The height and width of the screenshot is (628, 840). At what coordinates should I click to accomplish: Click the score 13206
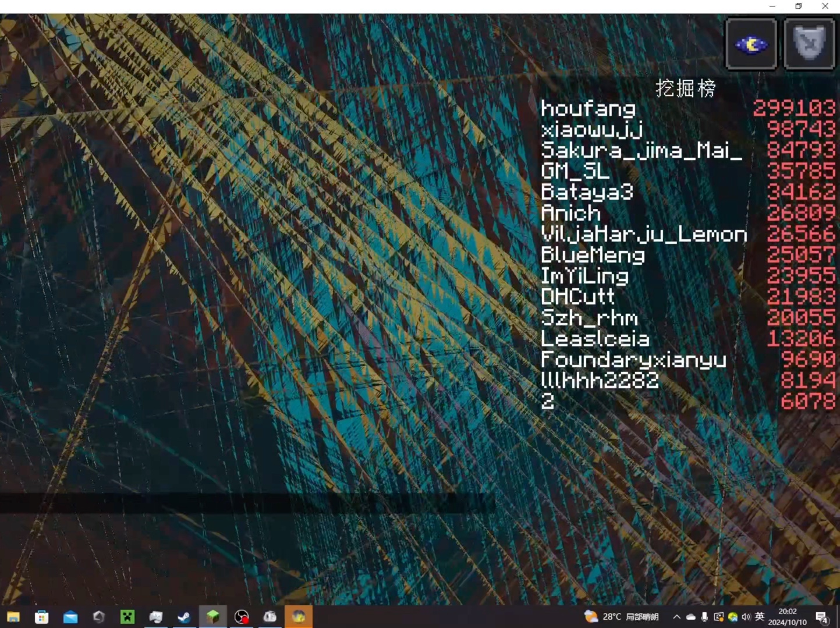point(801,339)
